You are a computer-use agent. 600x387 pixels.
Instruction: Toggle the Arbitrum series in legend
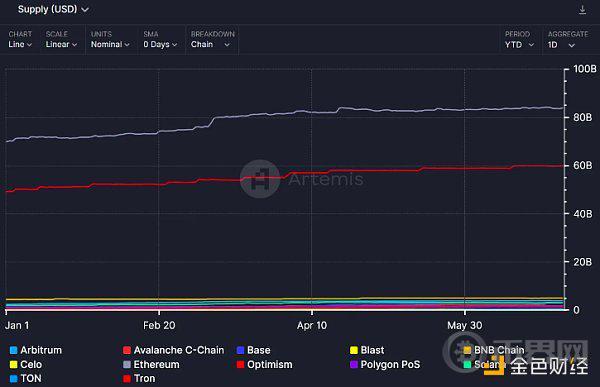pos(36,350)
